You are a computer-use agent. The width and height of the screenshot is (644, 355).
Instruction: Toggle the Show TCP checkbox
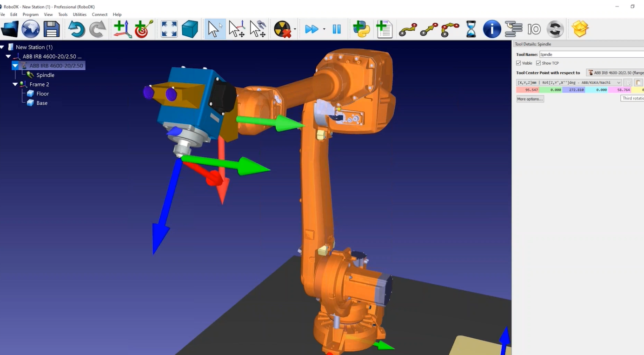pos(538,63)
